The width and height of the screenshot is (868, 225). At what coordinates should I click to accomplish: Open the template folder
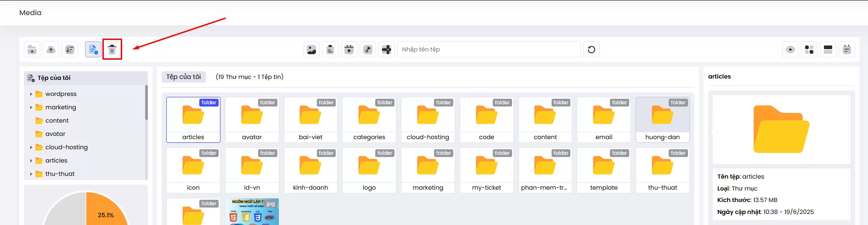pos(603,170)
